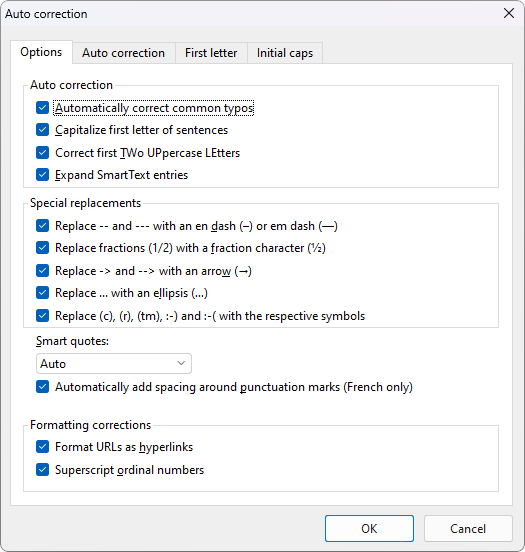The width and height of the screenshot is (525, 552).
Task: Close the Auto correction dialog
Action: click(x=509, y=13)
